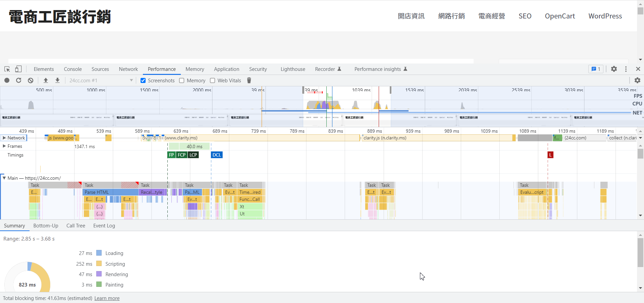Viewport: 644px width, 303px height.
Task: Collapse the Main — https://24cc.com/ track
Action: click(x=4, y=178)
